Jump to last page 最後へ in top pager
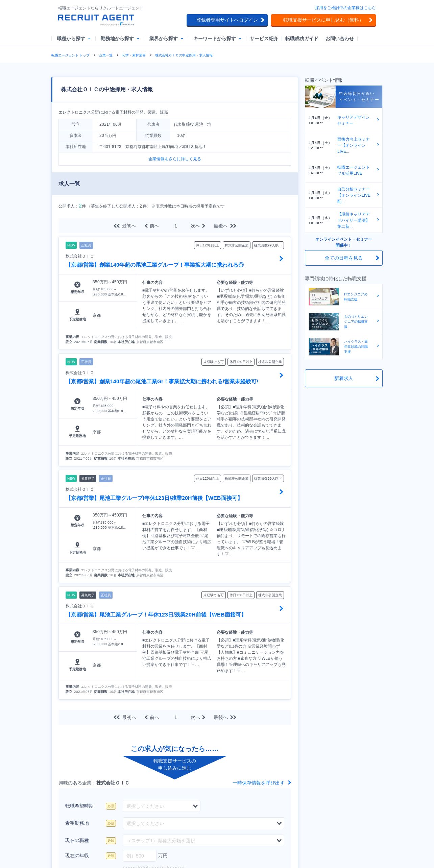 coord(225,226)
